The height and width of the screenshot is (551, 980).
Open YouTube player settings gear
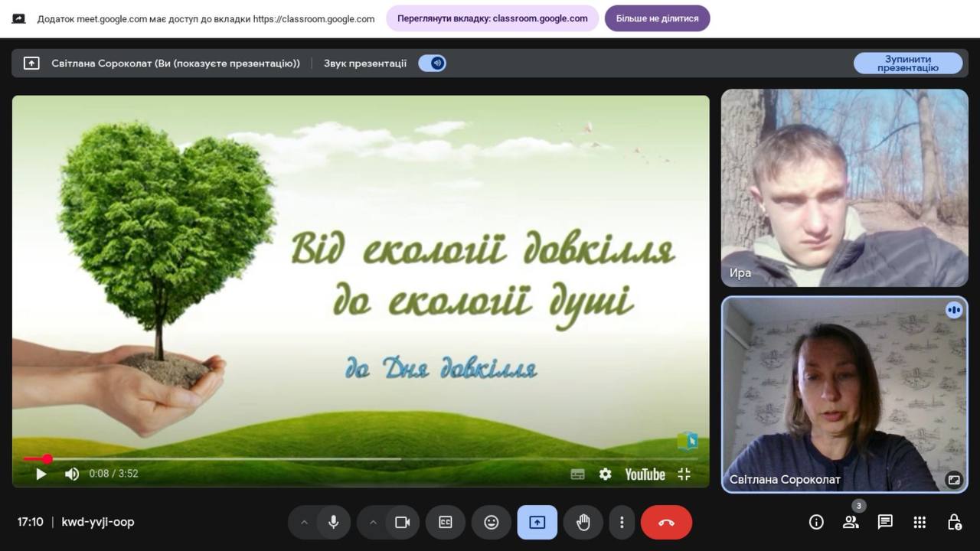[x=605, y=474]
